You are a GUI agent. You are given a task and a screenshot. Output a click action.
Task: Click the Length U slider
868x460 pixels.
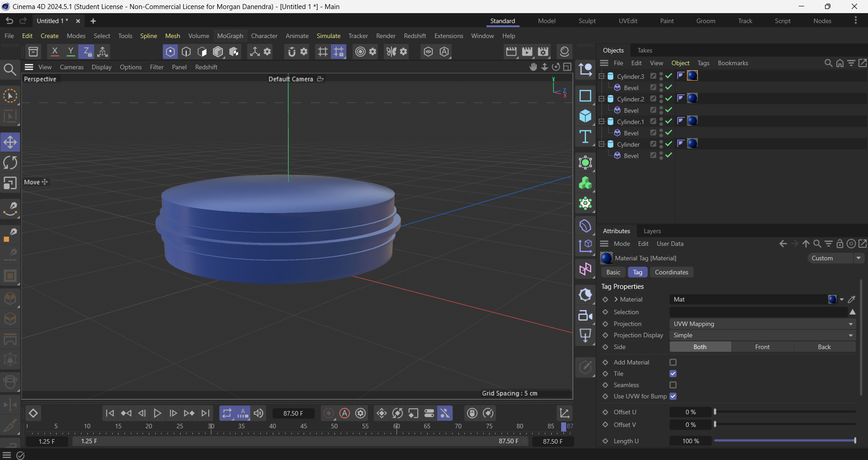pyautogui.click(x=784, y=441)
